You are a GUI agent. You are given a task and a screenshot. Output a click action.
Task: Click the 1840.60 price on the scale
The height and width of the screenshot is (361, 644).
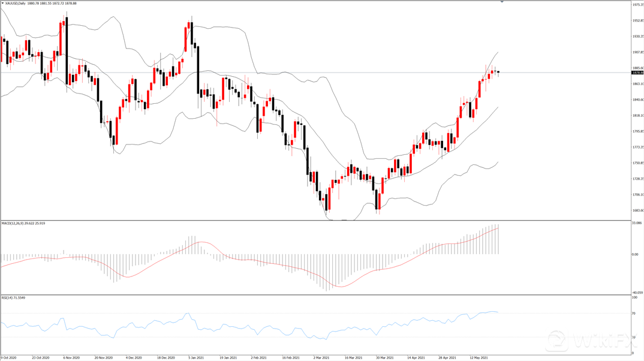click(637, 100)
